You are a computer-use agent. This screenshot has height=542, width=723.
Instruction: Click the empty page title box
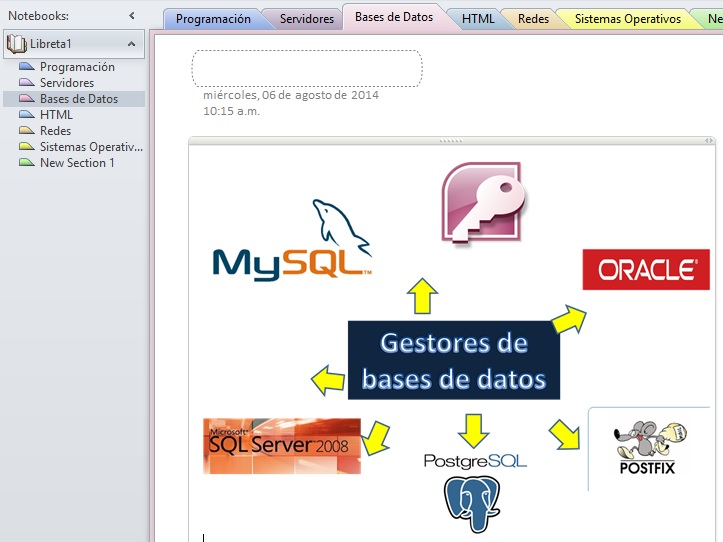[x=307, y=68]
